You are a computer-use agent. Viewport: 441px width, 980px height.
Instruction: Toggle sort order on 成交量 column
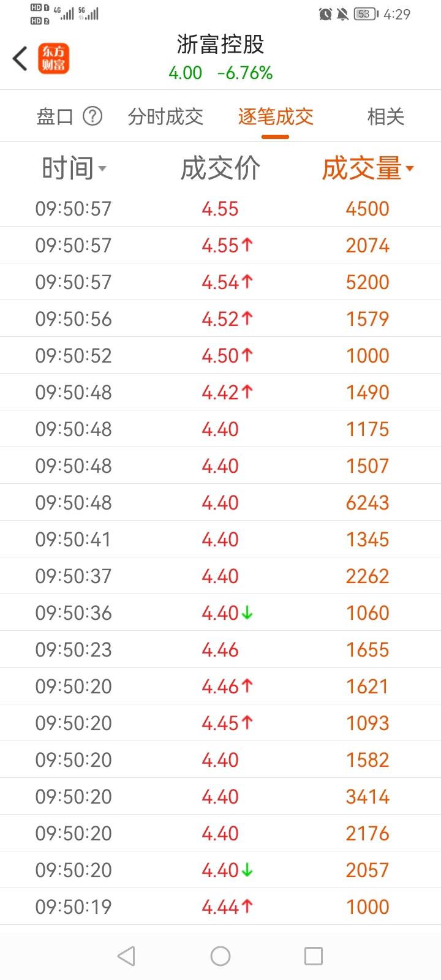pyautogui.click(x=367, y=168)
